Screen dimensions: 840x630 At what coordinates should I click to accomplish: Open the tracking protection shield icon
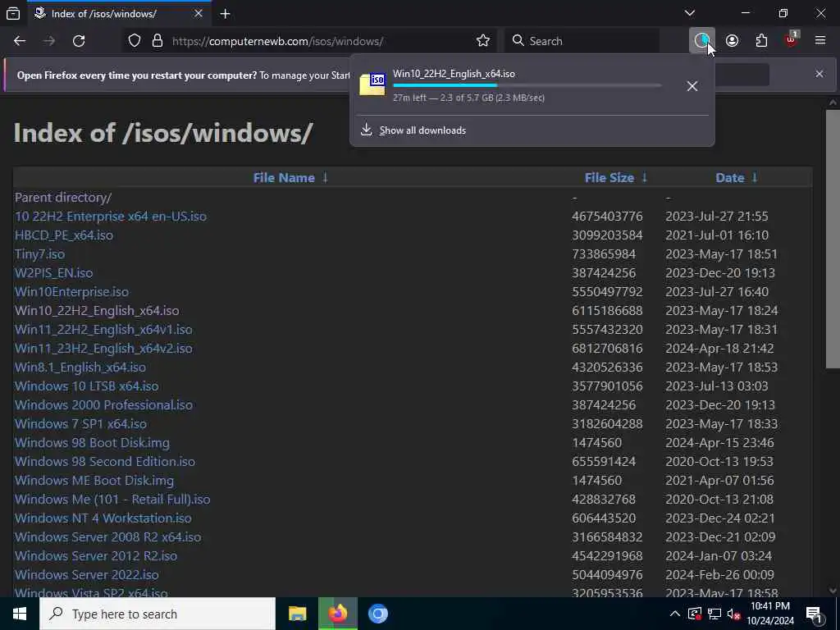tap(135, 41)
